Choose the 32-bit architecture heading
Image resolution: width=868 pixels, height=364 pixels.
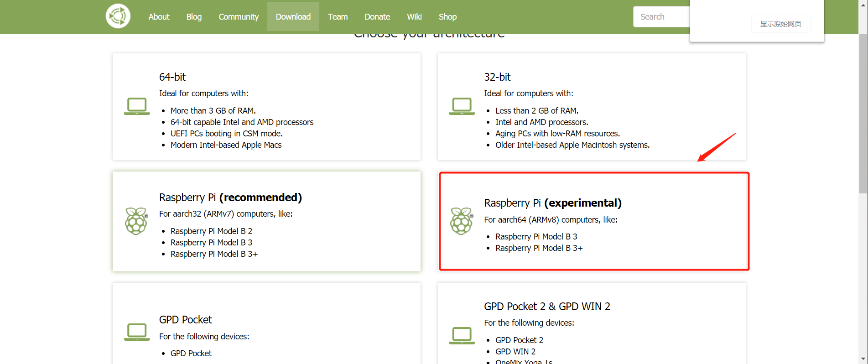click(x=497, y=77)
